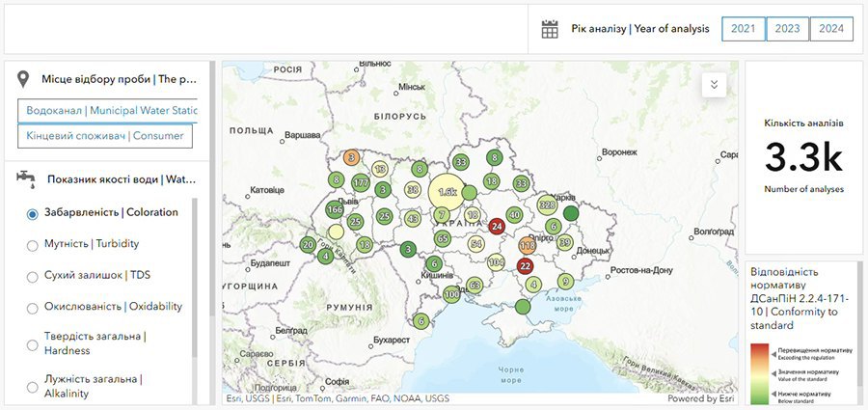Image resolution: width=868 pixels, height=410 pixels.
Task: Select the Coloration radio button
Action: [x=33, y=213]
